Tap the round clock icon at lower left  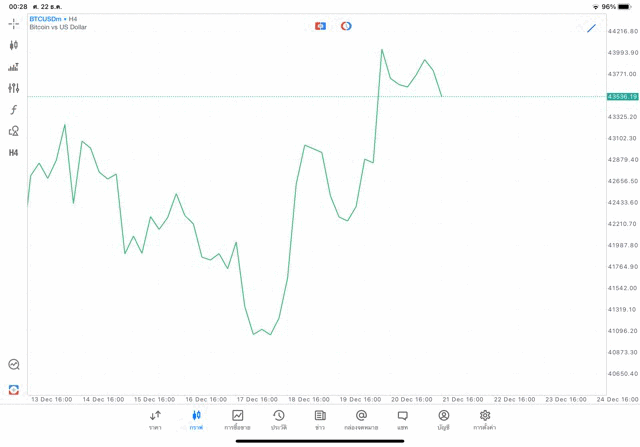click(x=13, y=365)
